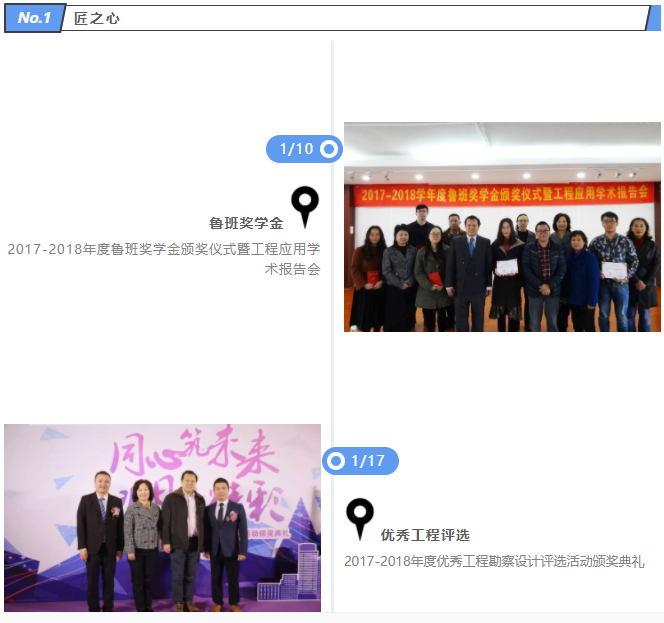Click the blue No.1 badge
The image size is (664, 623).
point(34,18)
